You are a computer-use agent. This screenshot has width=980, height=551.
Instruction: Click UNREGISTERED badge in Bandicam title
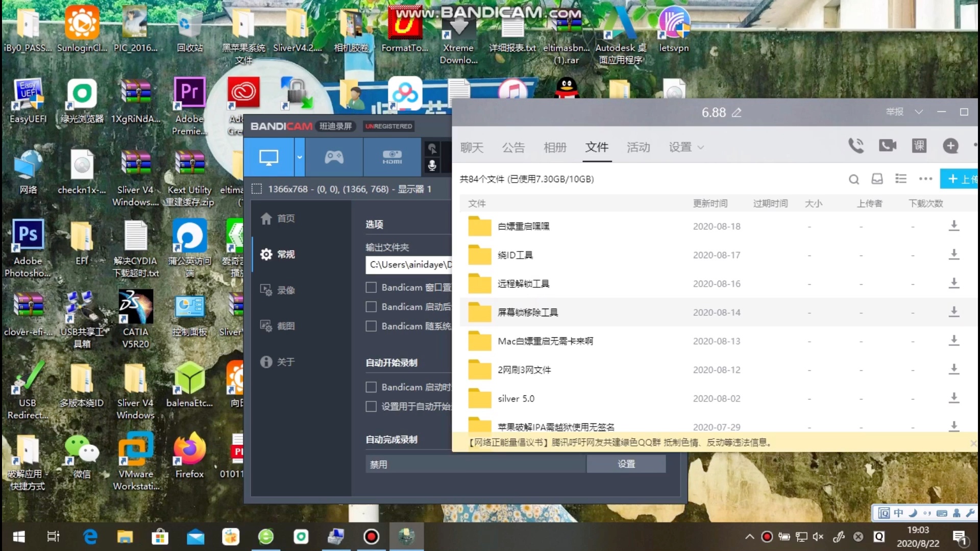pos(388,126)
